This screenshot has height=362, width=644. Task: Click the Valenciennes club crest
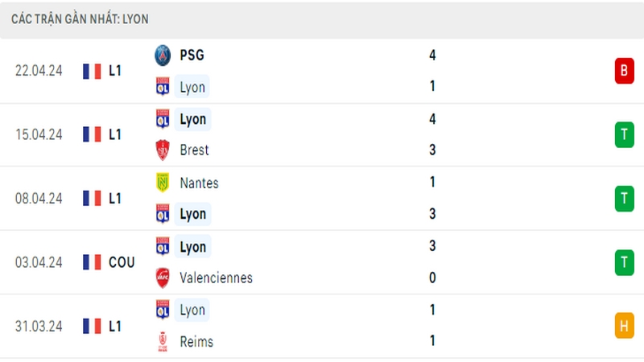(x=163, y=278)
